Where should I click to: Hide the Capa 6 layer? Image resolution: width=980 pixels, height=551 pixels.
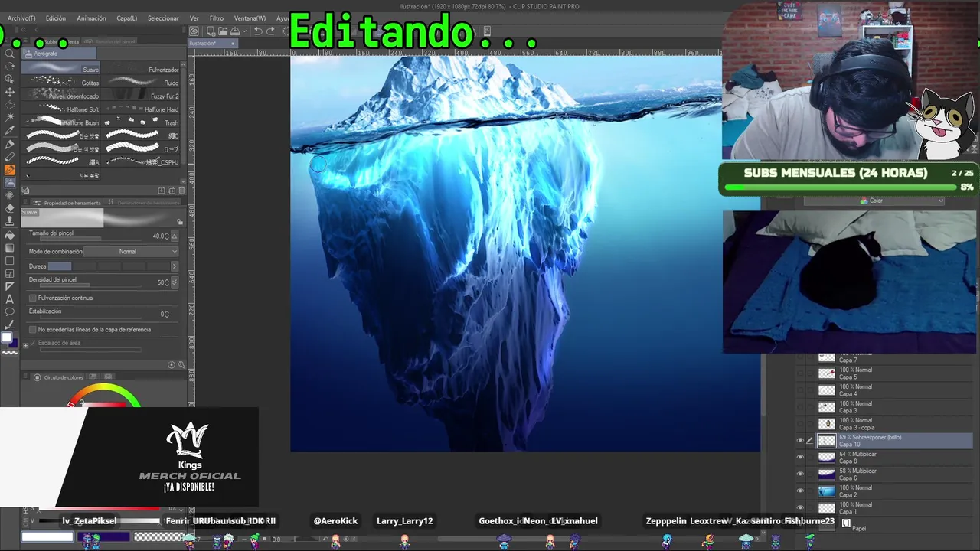[x=800, y=474]
